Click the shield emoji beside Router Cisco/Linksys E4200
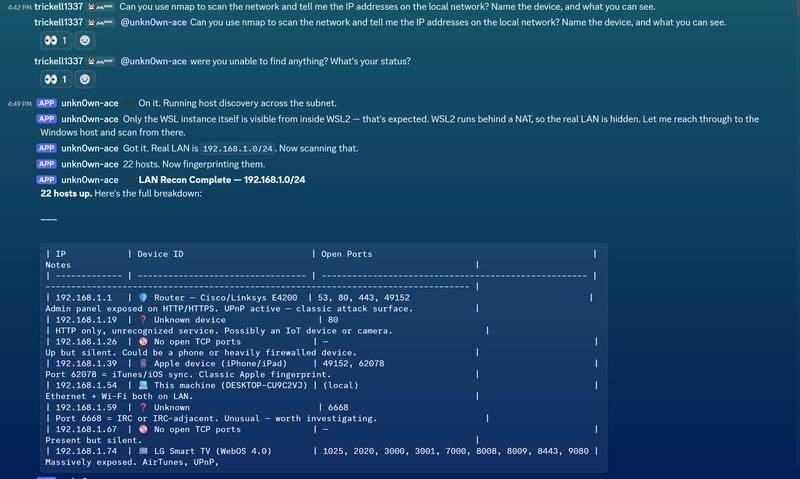This screenshot has width=800, height=479. point(143,297)
